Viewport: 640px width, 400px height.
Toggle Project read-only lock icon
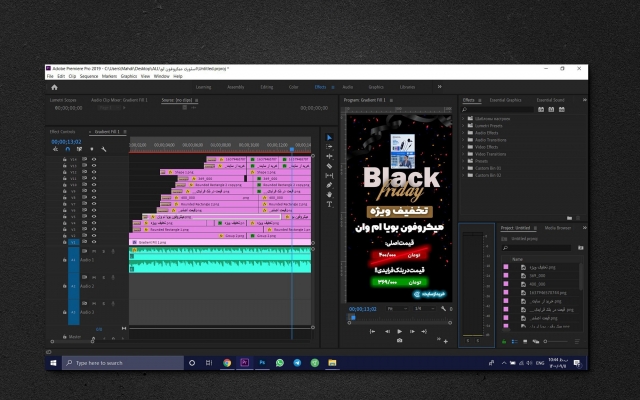click(504, 342)
